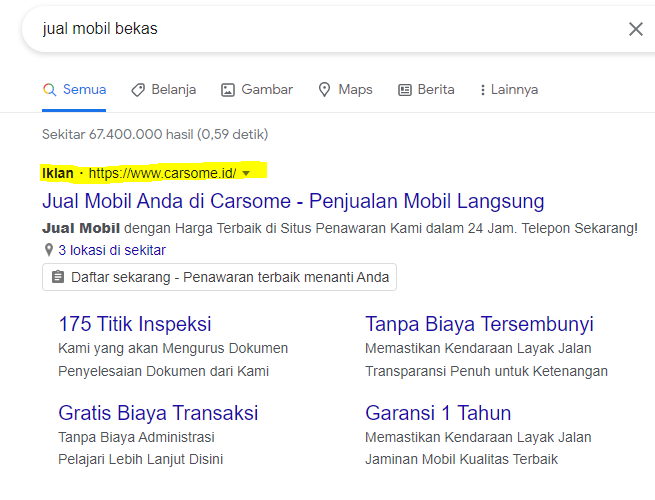Click the Semua magnifier icon

click(x=49, y=90)
